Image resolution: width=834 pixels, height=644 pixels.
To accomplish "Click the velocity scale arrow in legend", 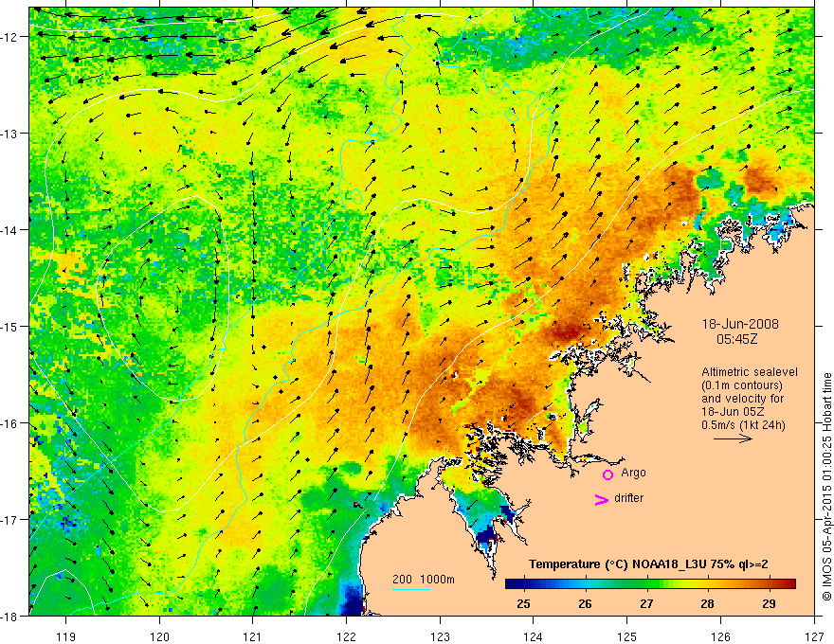I will pyautogui.click(x=733, y=438).
